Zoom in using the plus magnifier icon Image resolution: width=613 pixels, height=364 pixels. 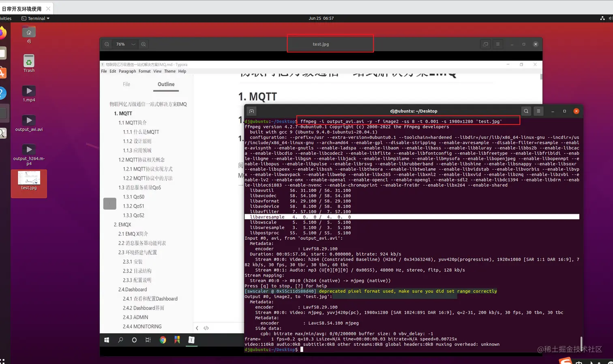pyautogui.click(x=144, y=44)
